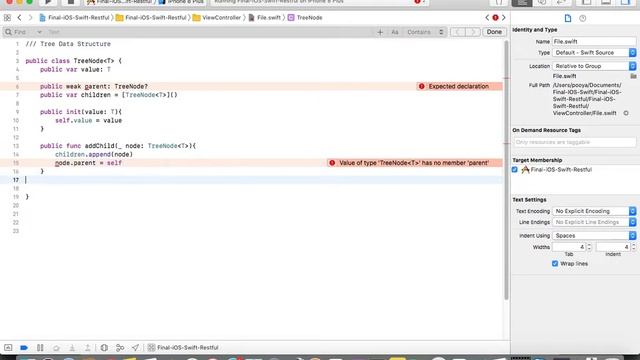Select File.swift in jump bar

coord(264,18)
